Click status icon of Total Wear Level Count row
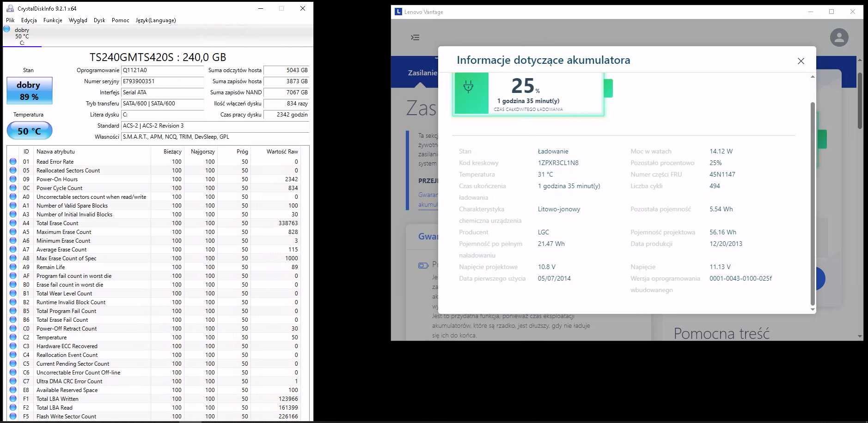This screenshot has width=868, height=423. [13, 294]
